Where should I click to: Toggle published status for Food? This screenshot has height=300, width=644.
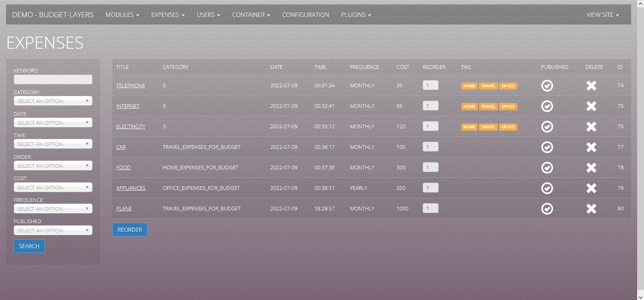(x=547, y=168)
